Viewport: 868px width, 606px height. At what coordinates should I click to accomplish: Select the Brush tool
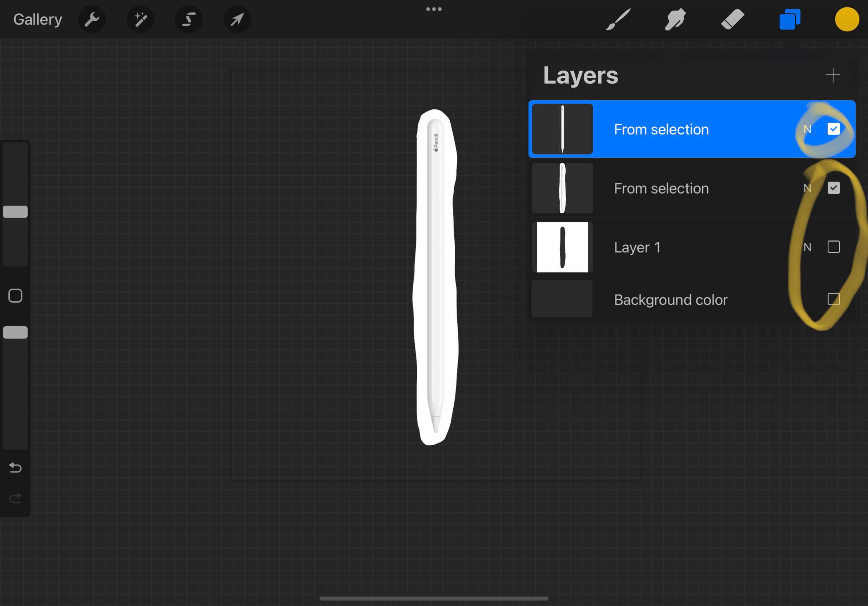(x=618, y=19)
